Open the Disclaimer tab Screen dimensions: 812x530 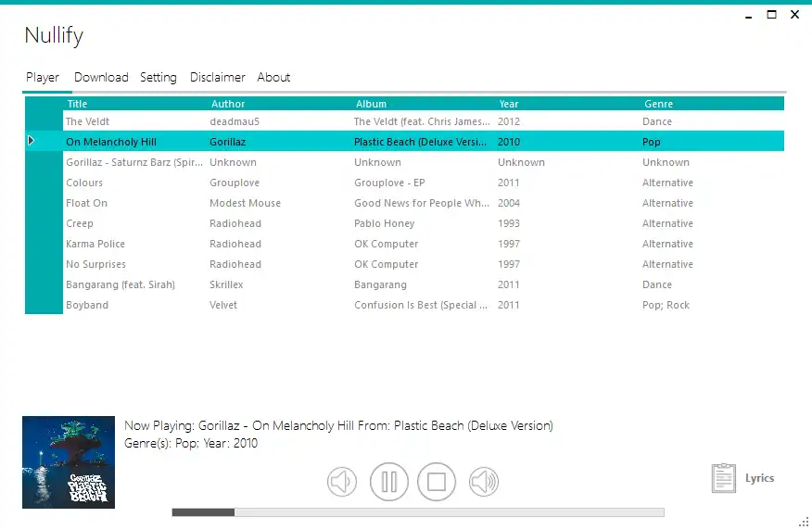tap(218, 77)
